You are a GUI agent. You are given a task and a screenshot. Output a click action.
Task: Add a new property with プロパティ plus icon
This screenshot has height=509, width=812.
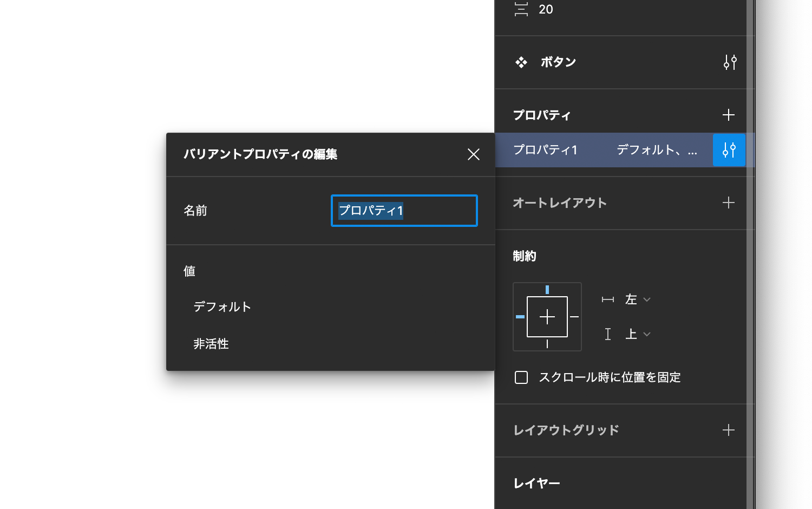click(729, 115)
